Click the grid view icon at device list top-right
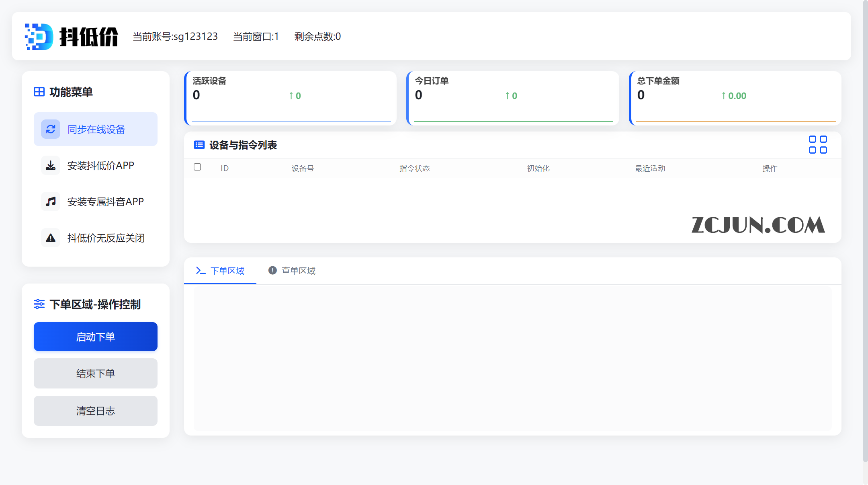This screenshot has height=485, width=868. 817,144
